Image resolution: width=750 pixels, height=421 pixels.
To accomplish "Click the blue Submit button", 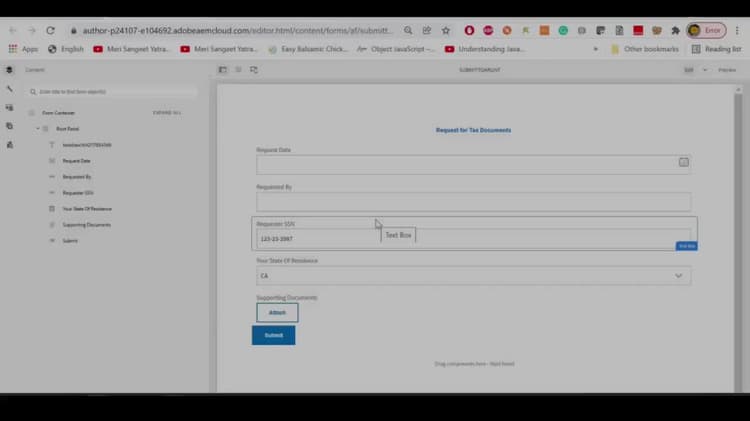I will [x=274, y=335].
